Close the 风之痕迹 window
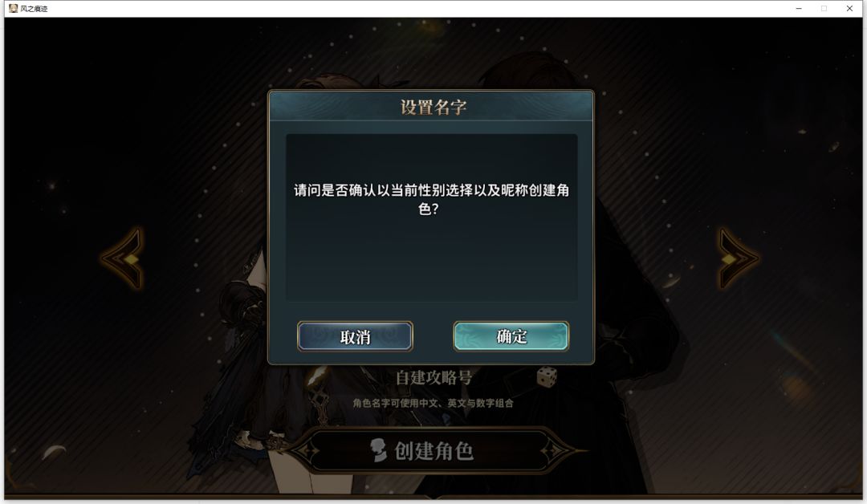The width and height of the screenshot is (867, 504). coord(849,8)
